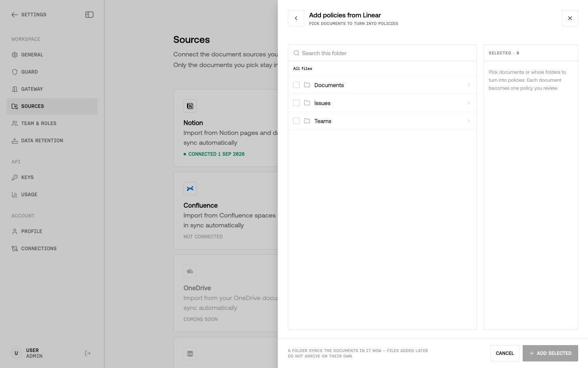Go back in the Add policies dialog
This screenshot has height=368, width=588.
296,18
